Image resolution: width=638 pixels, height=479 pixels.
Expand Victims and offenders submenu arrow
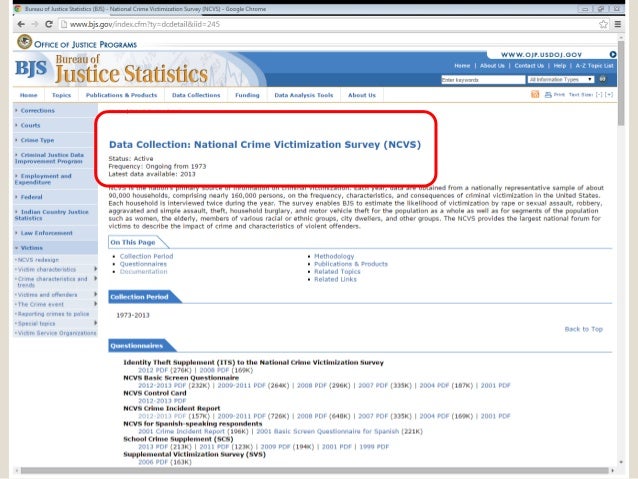[x=96, y=294]
